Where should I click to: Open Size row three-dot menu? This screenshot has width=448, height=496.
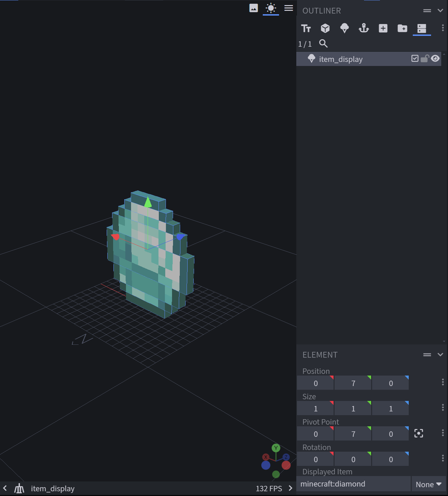pos(443,407)
